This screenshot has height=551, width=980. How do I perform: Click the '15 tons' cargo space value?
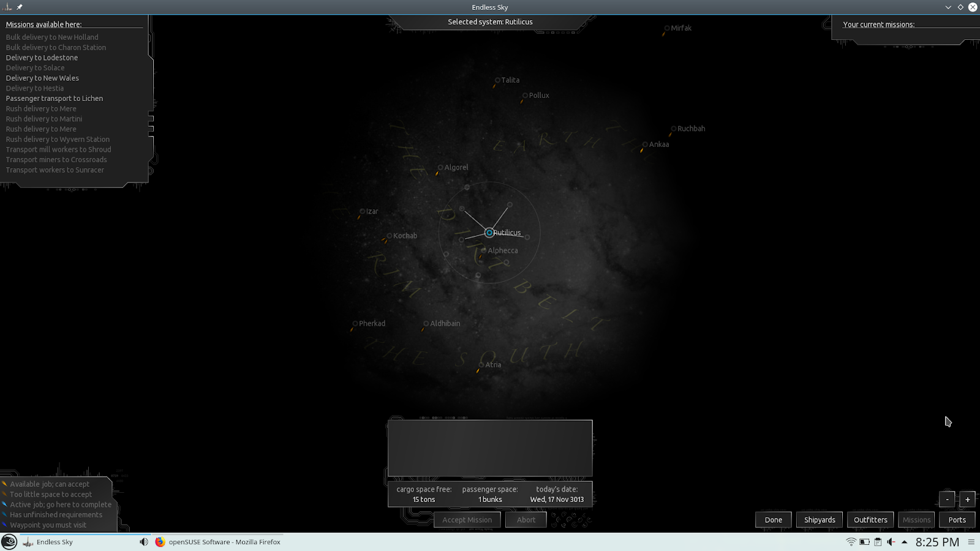tap(424, 500)
